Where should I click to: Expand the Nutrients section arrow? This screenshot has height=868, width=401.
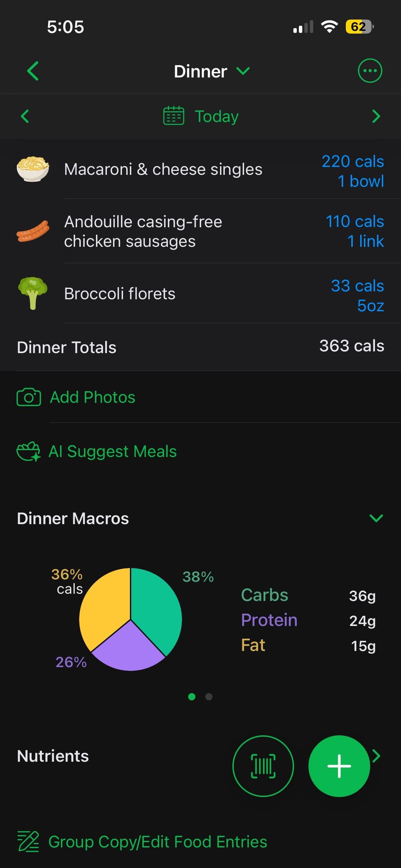[x=376, y=756]
